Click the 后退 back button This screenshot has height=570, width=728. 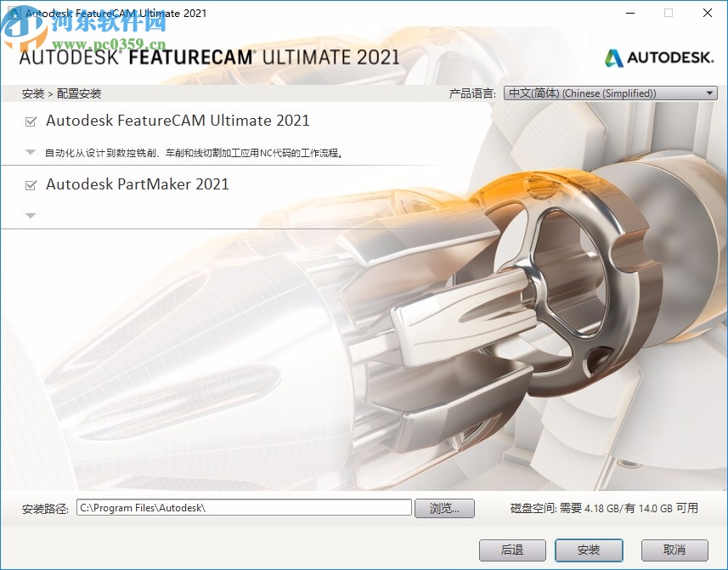512,550
